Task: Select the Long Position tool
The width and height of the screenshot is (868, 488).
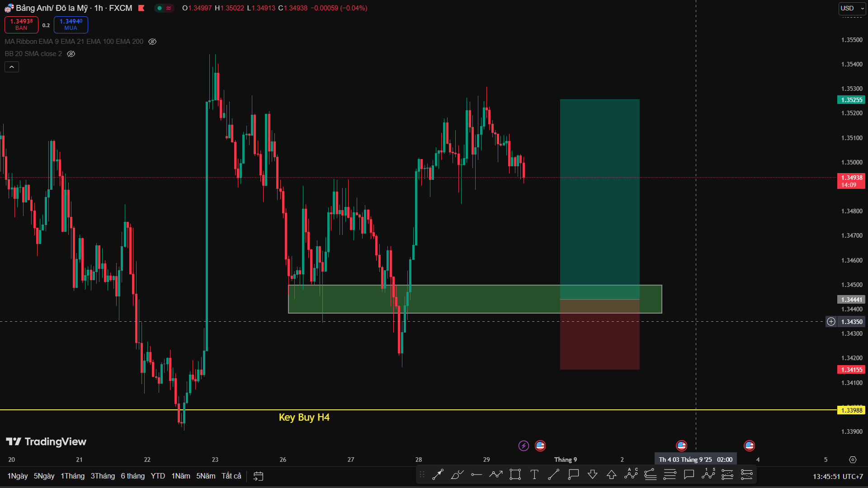Action: 727,474
